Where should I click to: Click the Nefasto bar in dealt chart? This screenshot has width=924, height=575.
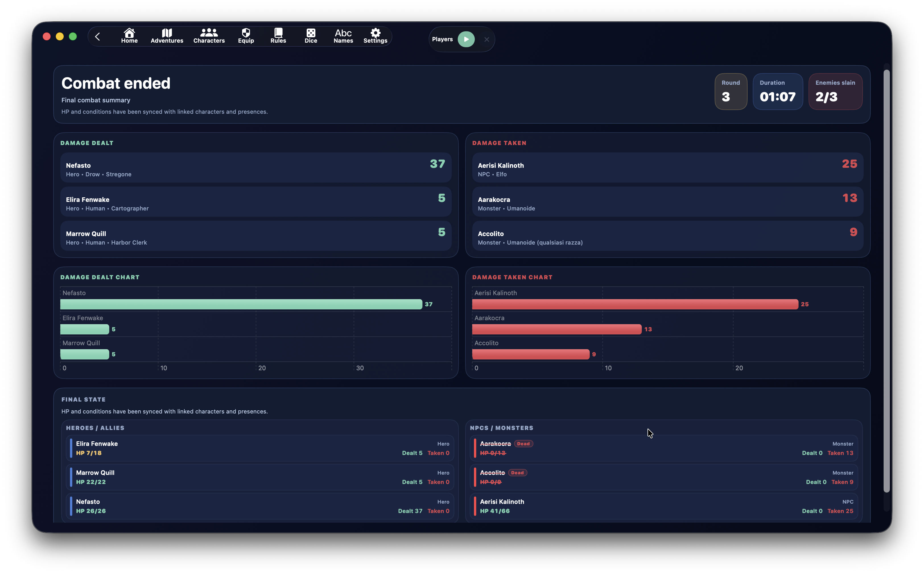pos(241,304)
